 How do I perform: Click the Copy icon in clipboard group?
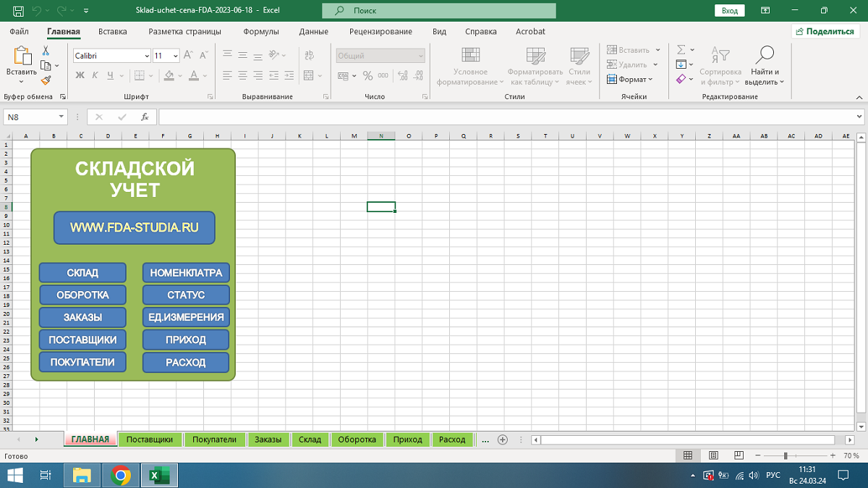pyautogui.click(x=46, y=66)
